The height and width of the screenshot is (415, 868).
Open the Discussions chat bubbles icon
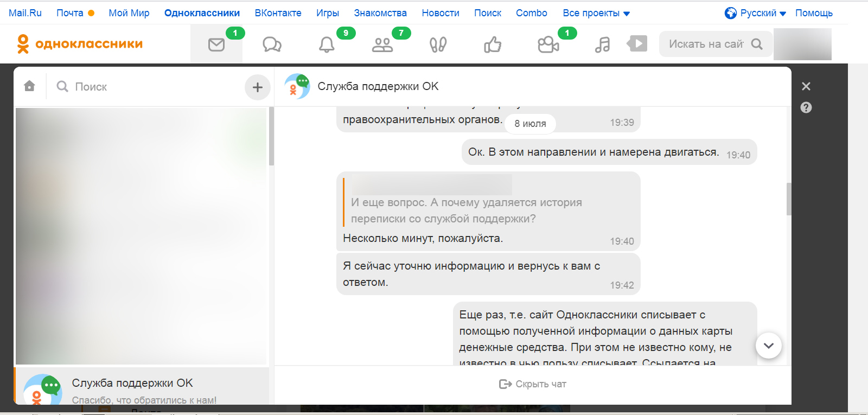point(272,44)
